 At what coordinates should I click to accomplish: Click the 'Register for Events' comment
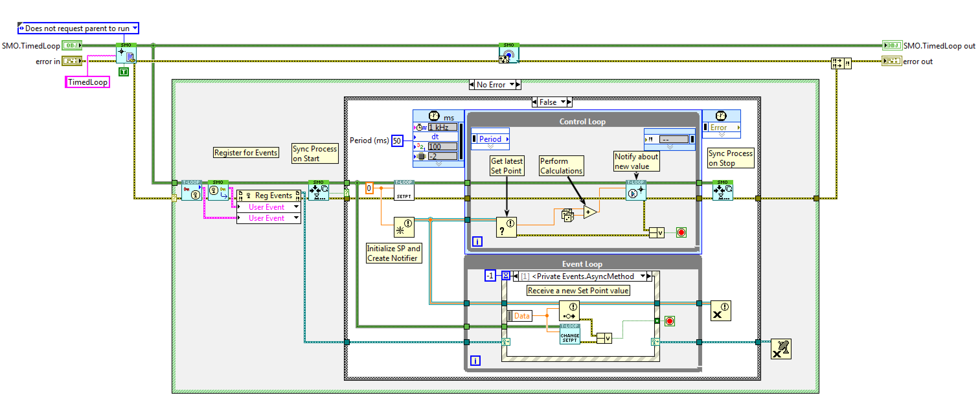tap(246, 152)
